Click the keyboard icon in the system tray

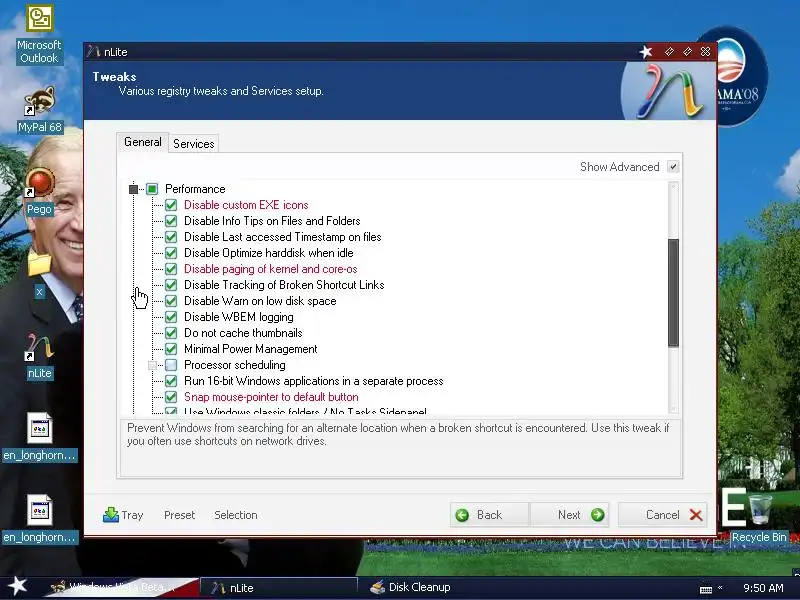pyautogui.click(x=706, y=589)
